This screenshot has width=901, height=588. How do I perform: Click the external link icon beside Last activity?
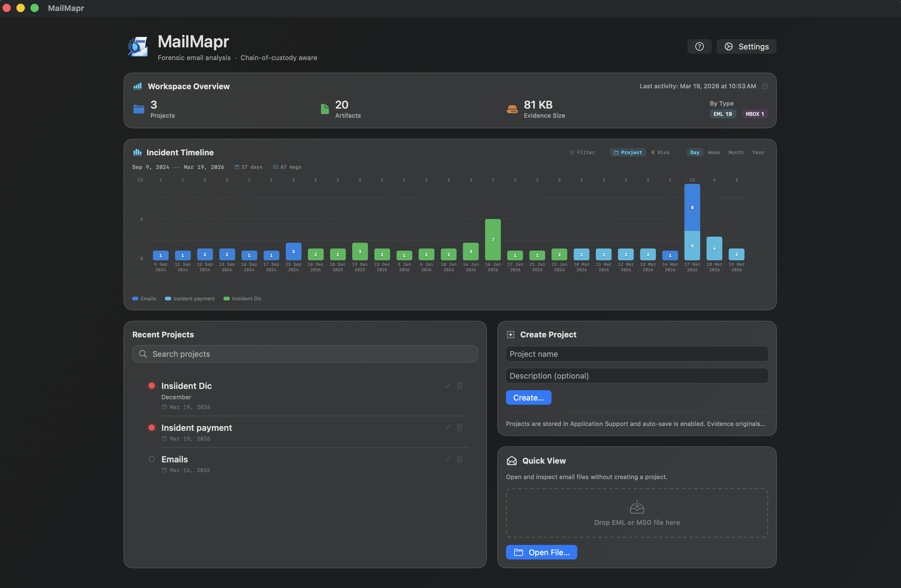(764, 86)
